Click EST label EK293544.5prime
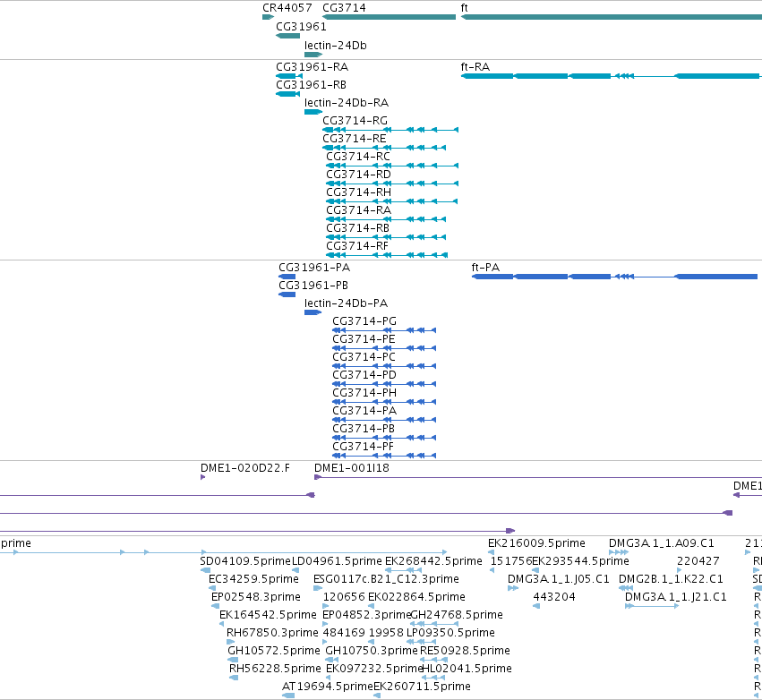This screenshot has width=762, height=700. [x=581, y=561]
